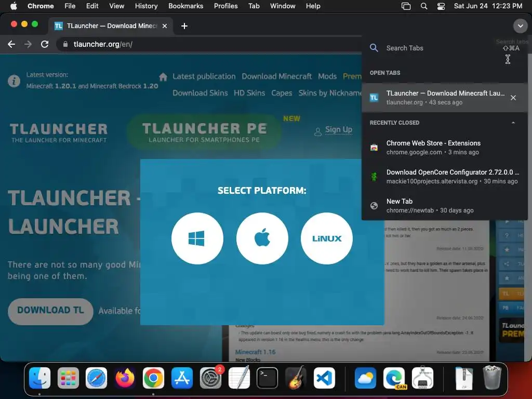Open the Apple menu
532x399 pixels.
coord(14,6)
